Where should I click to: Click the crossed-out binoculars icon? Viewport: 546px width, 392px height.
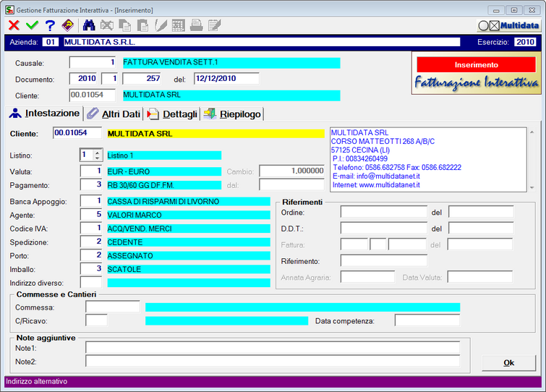107,25
